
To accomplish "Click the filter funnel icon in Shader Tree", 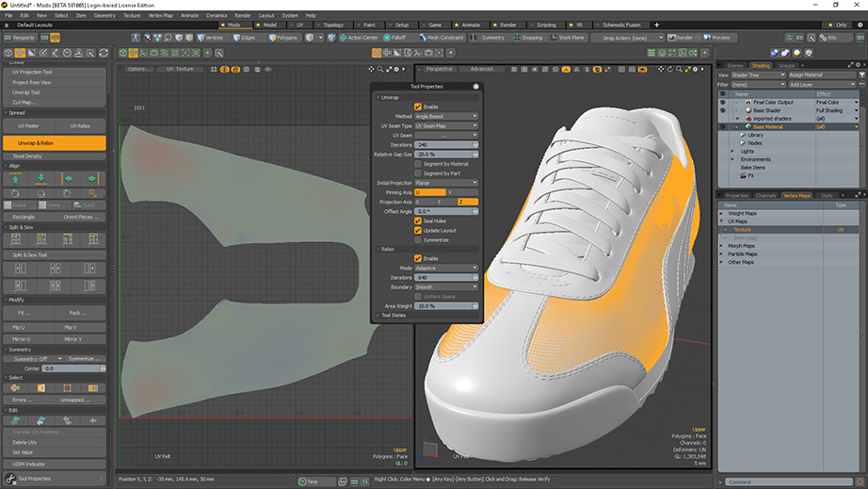I will (x=862, y=74).
